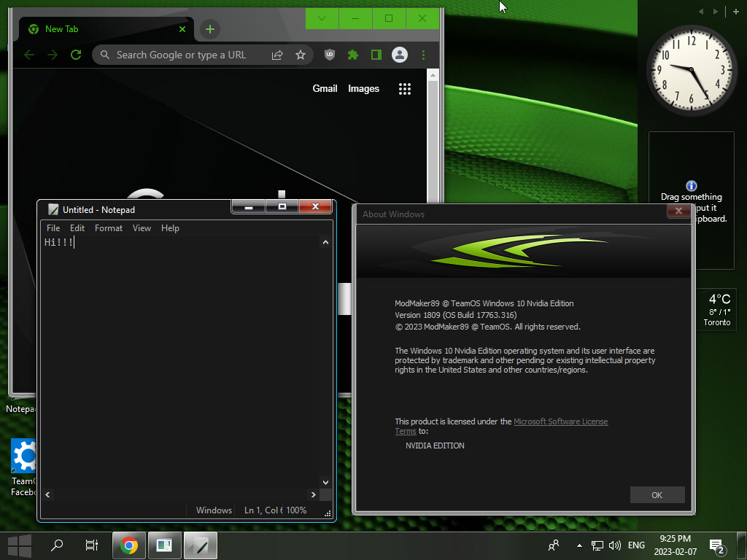Go back in Chrome's navigation bar

(x=29, y=55)
